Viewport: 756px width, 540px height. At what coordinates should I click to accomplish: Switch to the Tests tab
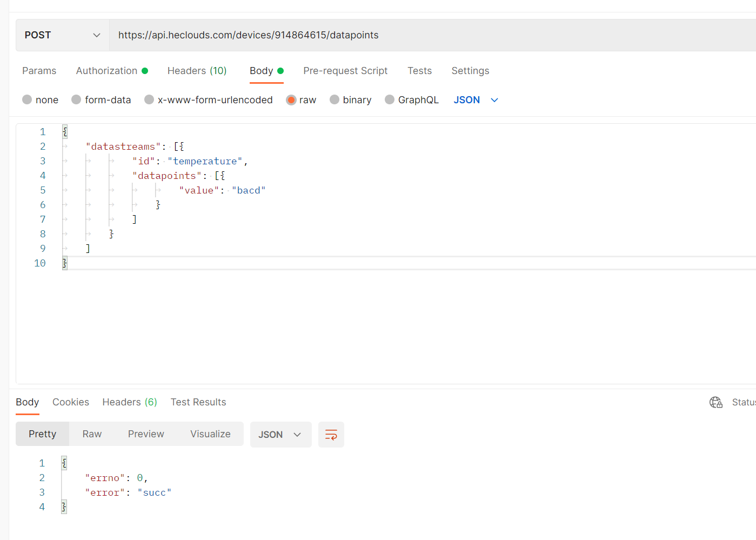click(x=419, y=71)
